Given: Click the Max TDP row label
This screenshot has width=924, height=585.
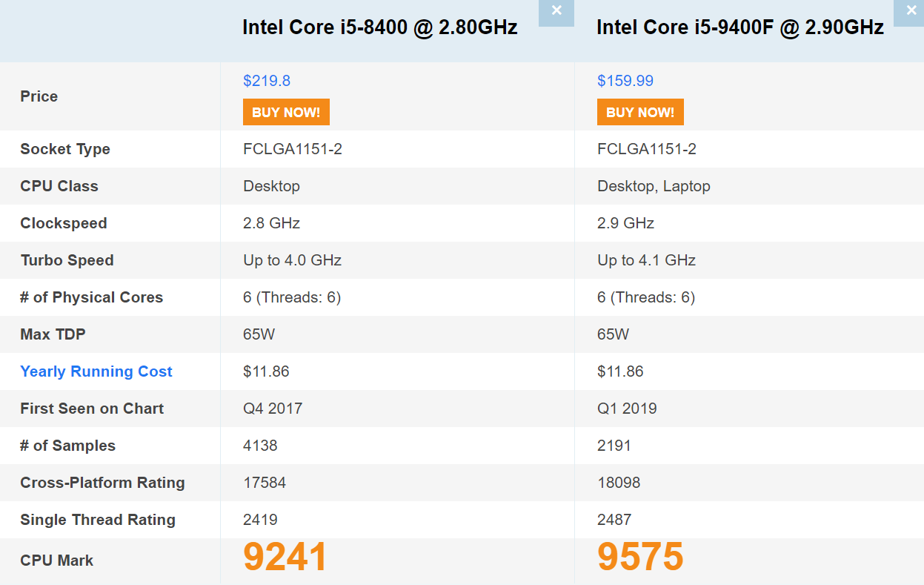Looking at the screenshot, I should pyautogui.click(x=53, y=334).
